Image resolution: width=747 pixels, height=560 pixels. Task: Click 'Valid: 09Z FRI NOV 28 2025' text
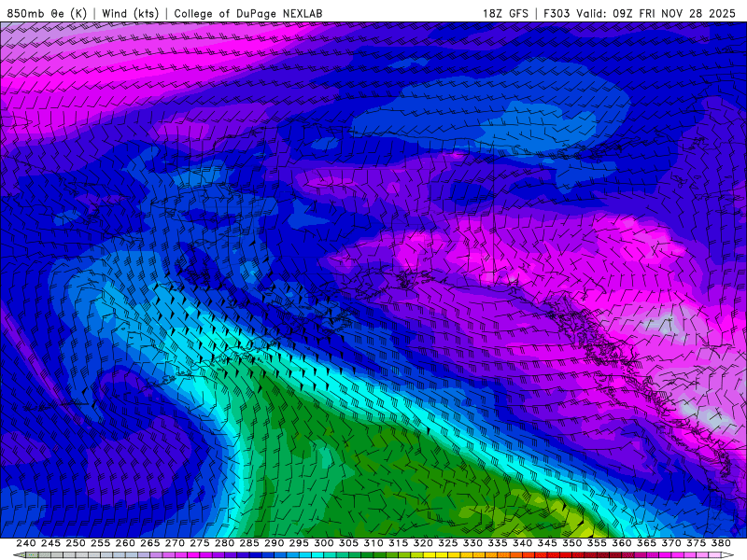pos(656,13)
